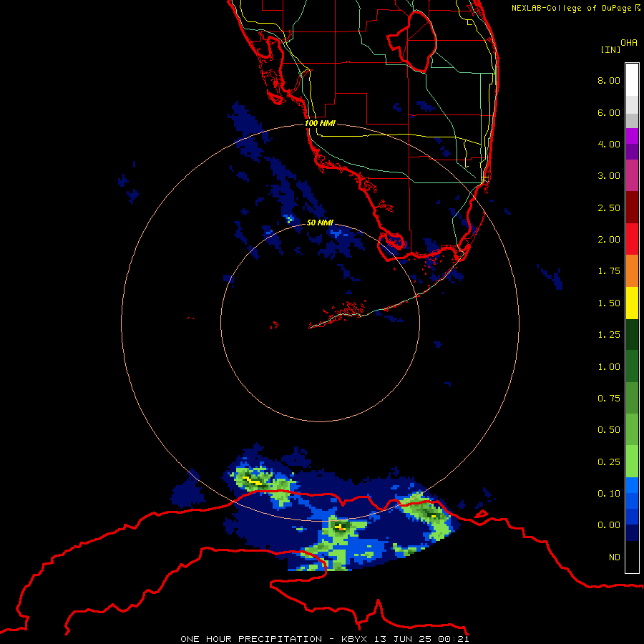Click the 1.00 legend value

point(609,367)
